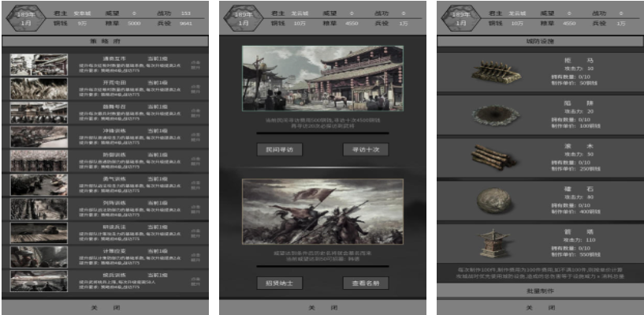Open the 查看名册 roster button

[x=366, y=283]
